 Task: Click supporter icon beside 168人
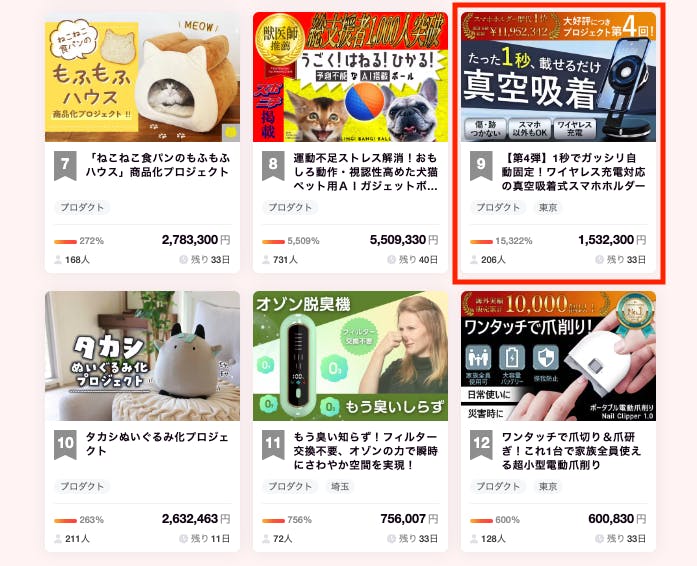(58, 260)
